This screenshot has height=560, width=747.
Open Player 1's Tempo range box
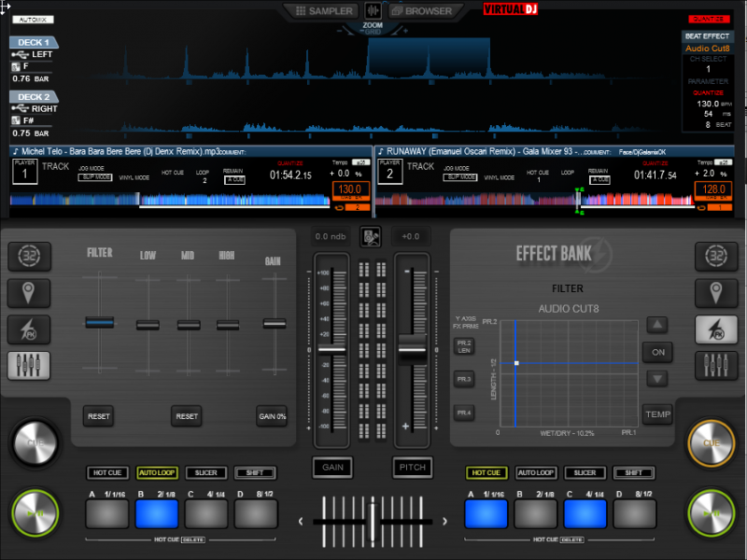tap(361, 162)
